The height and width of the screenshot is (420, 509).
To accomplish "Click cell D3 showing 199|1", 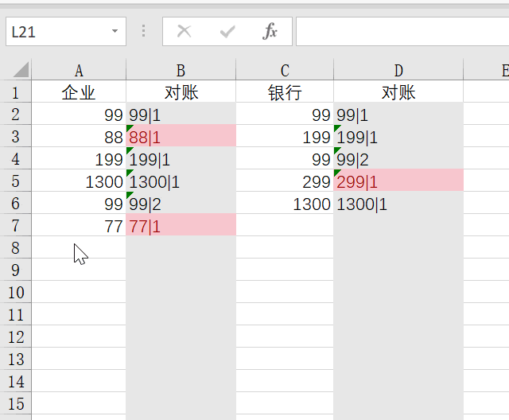I will point(398,136).
